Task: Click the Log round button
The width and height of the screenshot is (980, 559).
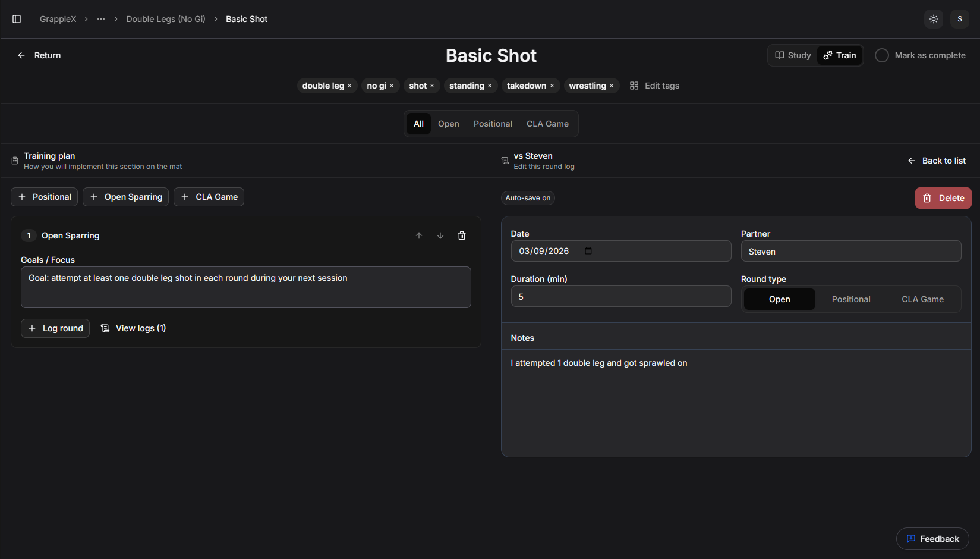Action: 55,328
